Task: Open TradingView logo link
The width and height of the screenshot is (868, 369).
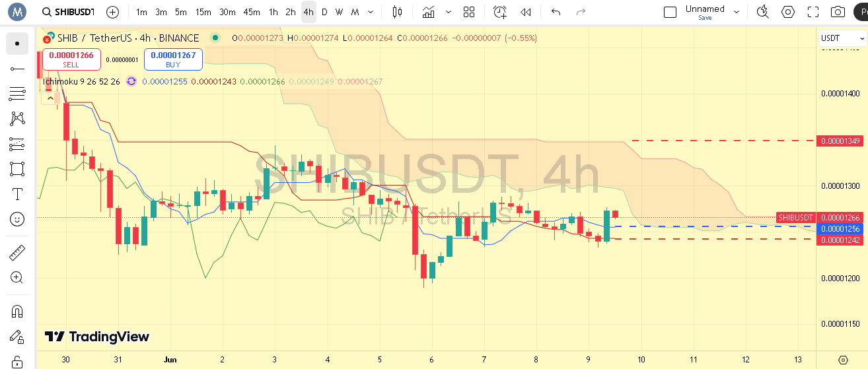Action: [x=97, y=337]
